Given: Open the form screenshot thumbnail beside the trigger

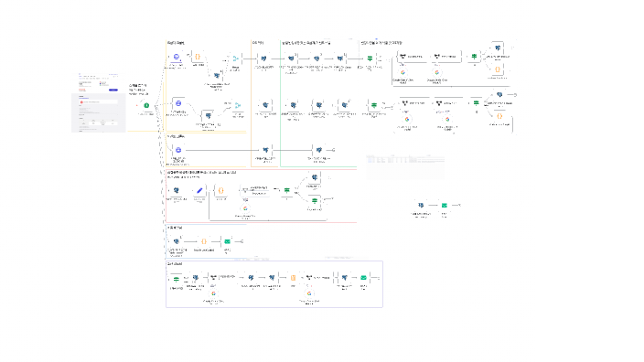Looking at the screenshot, I should coord(99,102).
